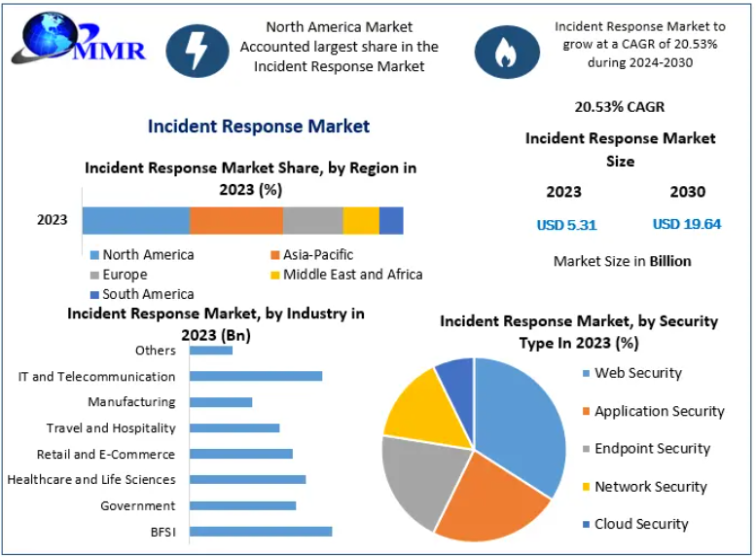Viewport: 756px width, 557px height.
Task: Click the IT and Telecommunication bar
Action: point(255,376)
